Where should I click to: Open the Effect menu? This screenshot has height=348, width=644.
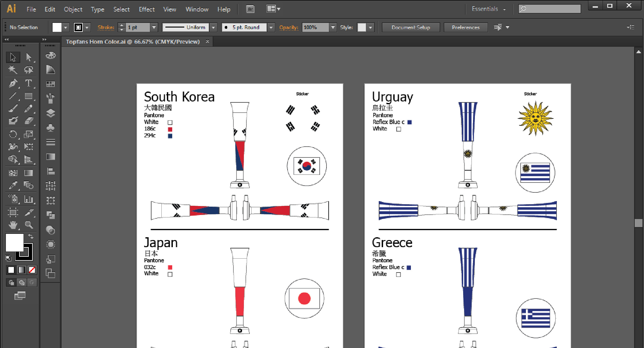[147, 9]
